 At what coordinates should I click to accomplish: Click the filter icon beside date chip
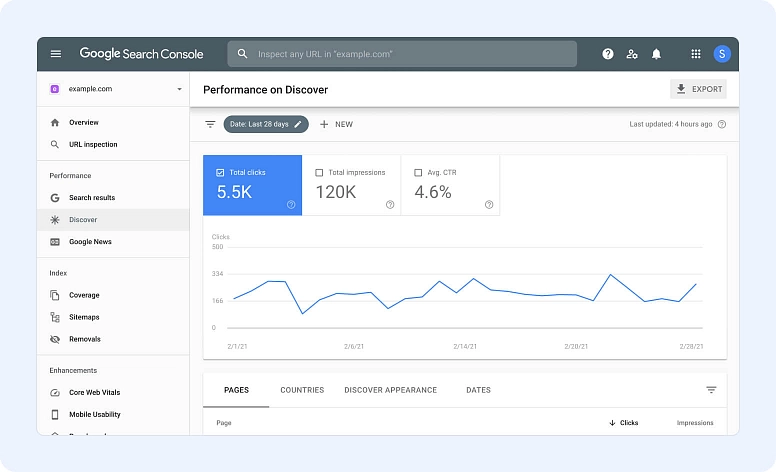pos(210,125)
